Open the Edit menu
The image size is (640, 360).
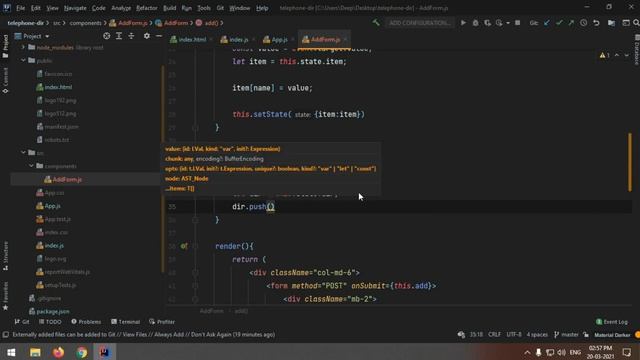[36, 8]
